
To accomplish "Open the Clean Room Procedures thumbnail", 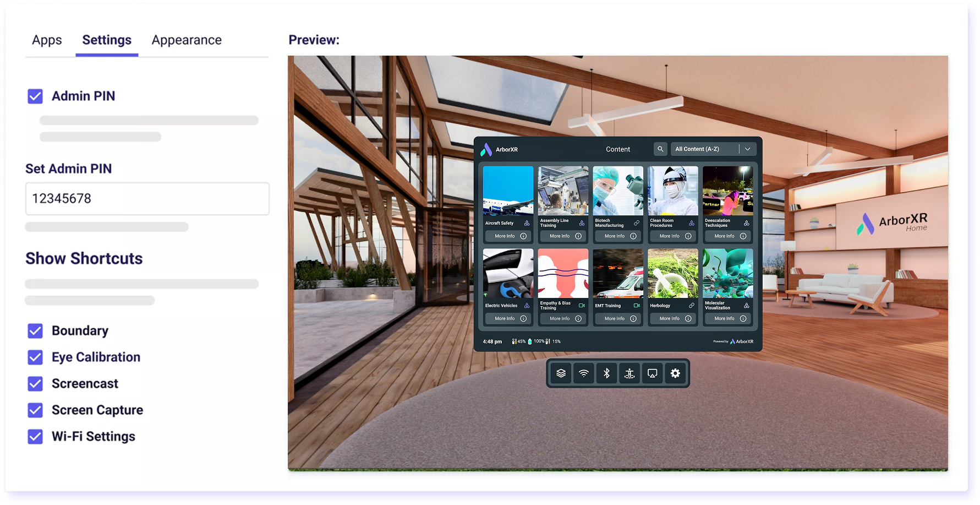I will [x=674, y=191].
